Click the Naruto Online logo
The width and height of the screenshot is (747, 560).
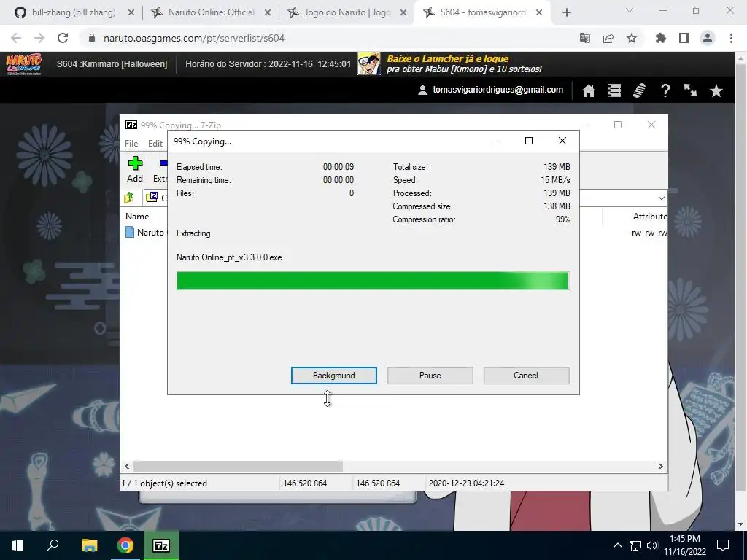(24, 64)
